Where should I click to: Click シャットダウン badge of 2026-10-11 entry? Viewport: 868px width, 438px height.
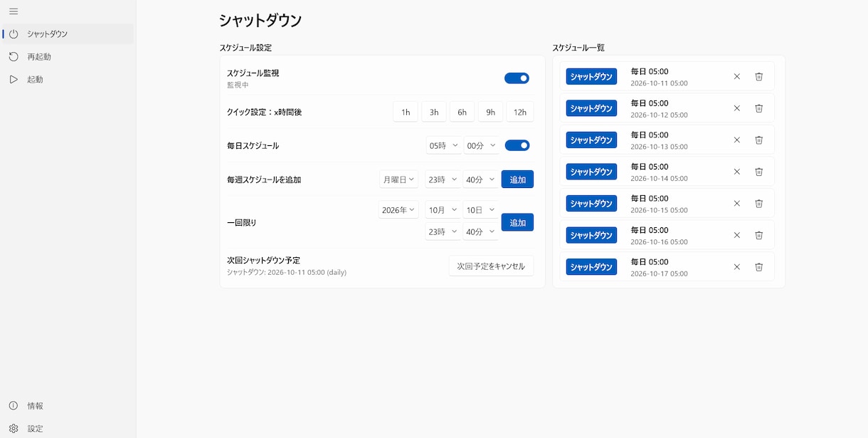(591, 76)
